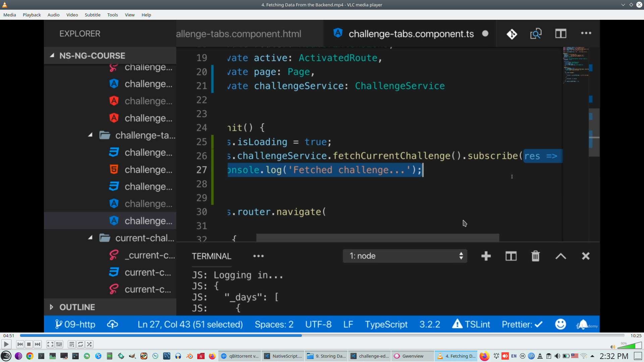Open the Media menu
Viewport: 644px width, 362px height.
[x=10, y=15]
